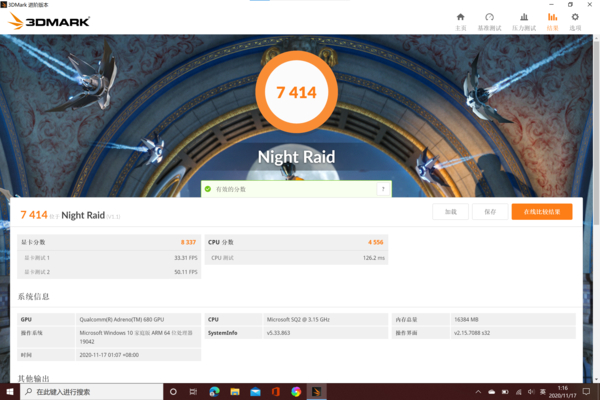Click the Load result button
The image size is (600, 400).
(x=450, y=212)
